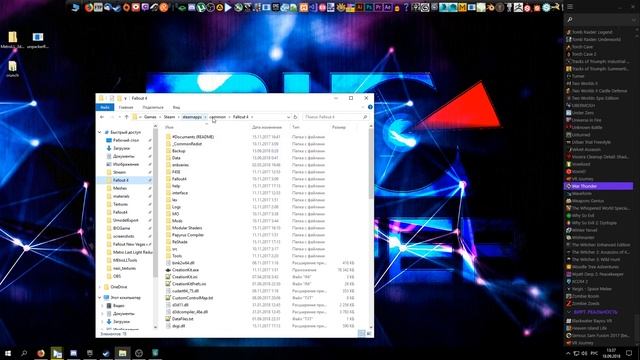The image size is (640, 360).
Task: Jump to Steam in the breadcrumb path
Action: pos(169,117)
